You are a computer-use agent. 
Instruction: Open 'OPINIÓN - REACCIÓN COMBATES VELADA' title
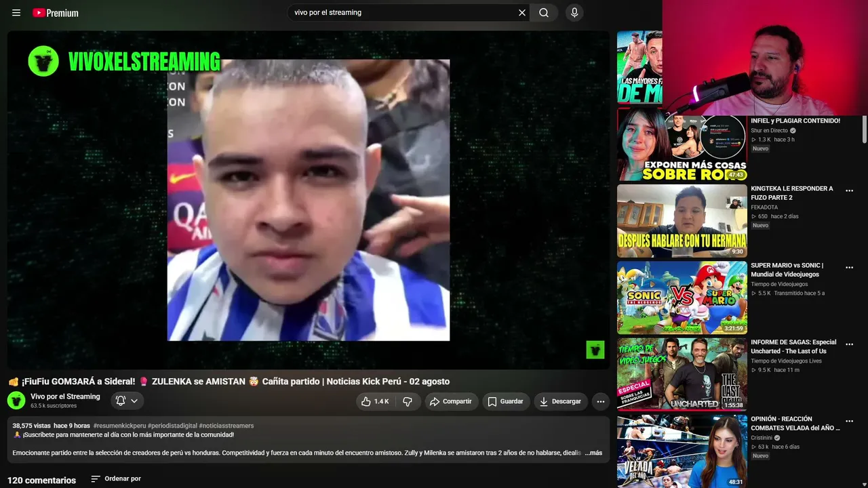click(795, 423)
